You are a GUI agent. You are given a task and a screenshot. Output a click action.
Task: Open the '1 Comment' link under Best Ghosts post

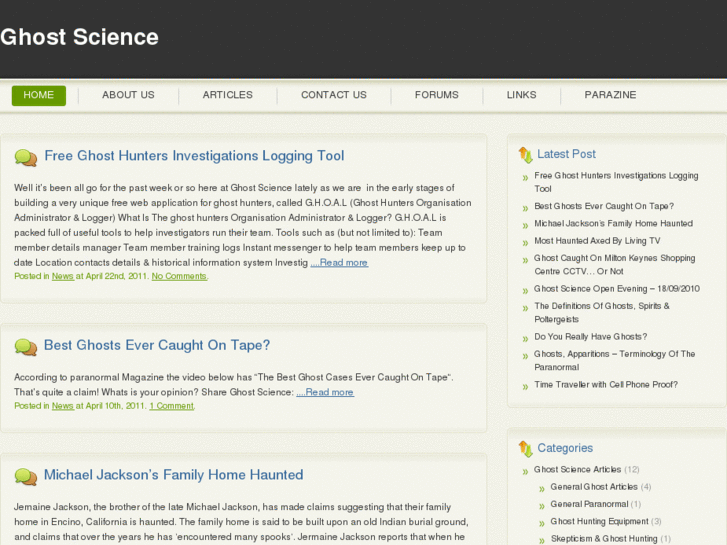pos(172,406)
